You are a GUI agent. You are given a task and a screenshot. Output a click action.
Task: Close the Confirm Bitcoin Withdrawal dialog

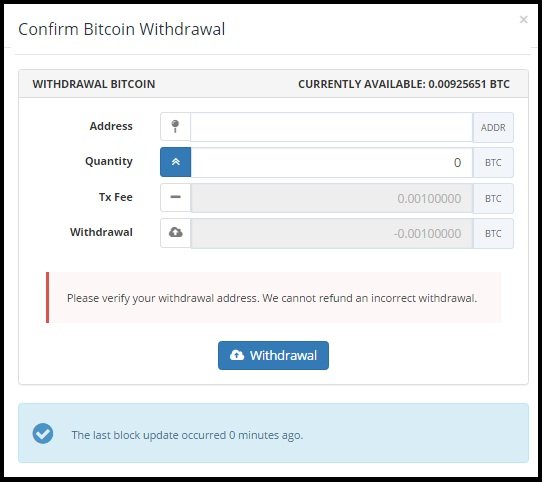pyautogui.click(x=524, y=20)
